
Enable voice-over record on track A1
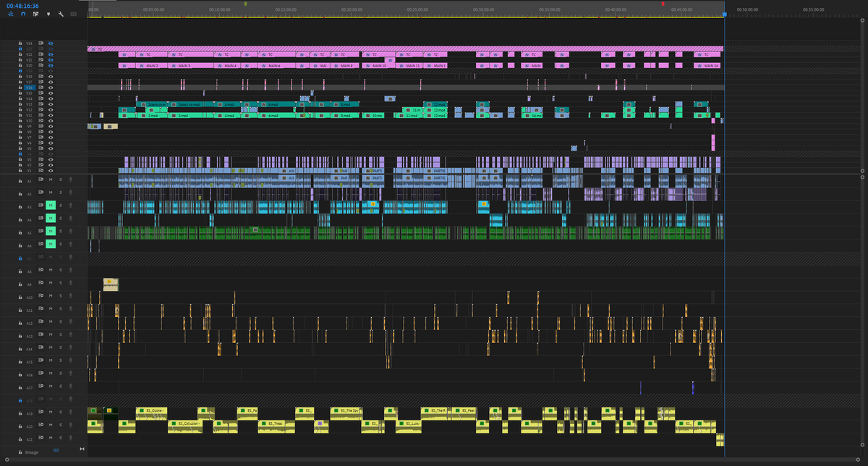coord(70,180)
